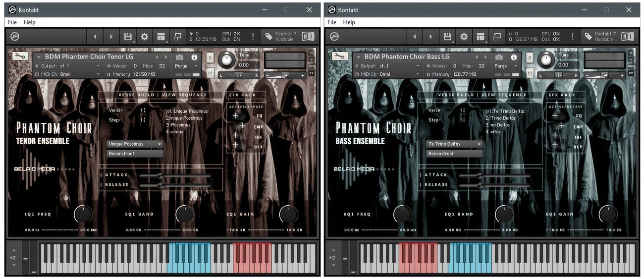Image resolution: width=644 pixels, height=279 pixels.
Task: Open File menu in Bass Kontakt window
Action: tap(332, 22)
